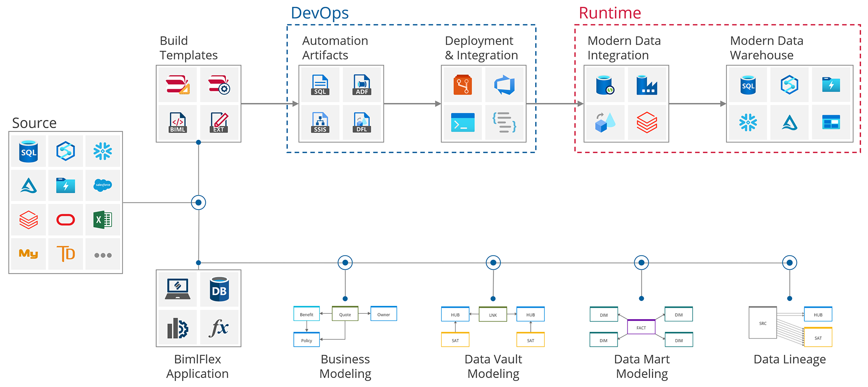
Task: Click the gear template icon in Build Templates
Action: pyautogui.click(x=219, y=85)
